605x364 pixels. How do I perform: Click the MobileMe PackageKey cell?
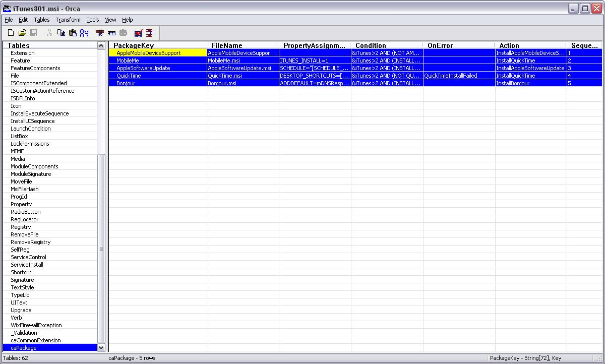(158, 60)
